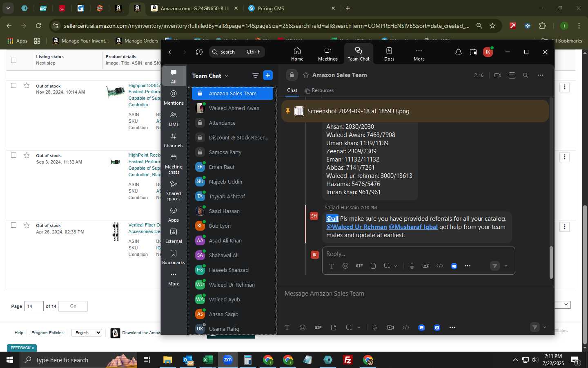Open the English language dropdown
The width and height of the screenshot is (588, 368).
pyautogui.click(x=87, y=332)
